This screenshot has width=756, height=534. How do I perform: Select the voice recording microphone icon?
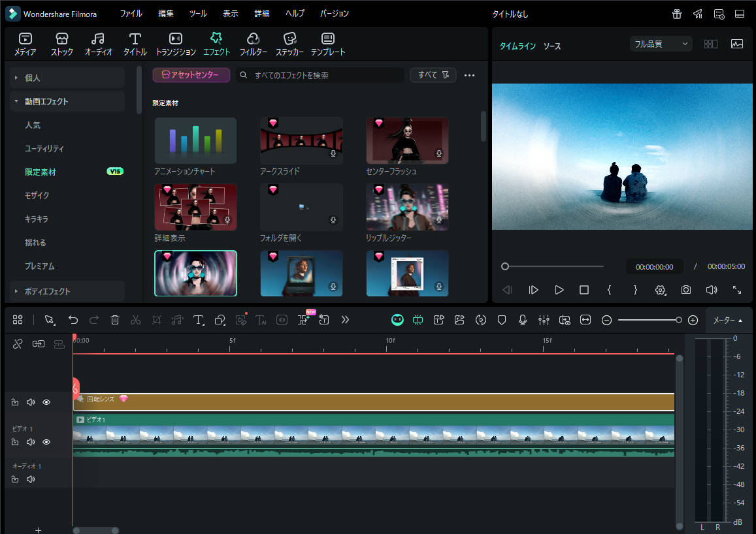(x=522, y=320)
